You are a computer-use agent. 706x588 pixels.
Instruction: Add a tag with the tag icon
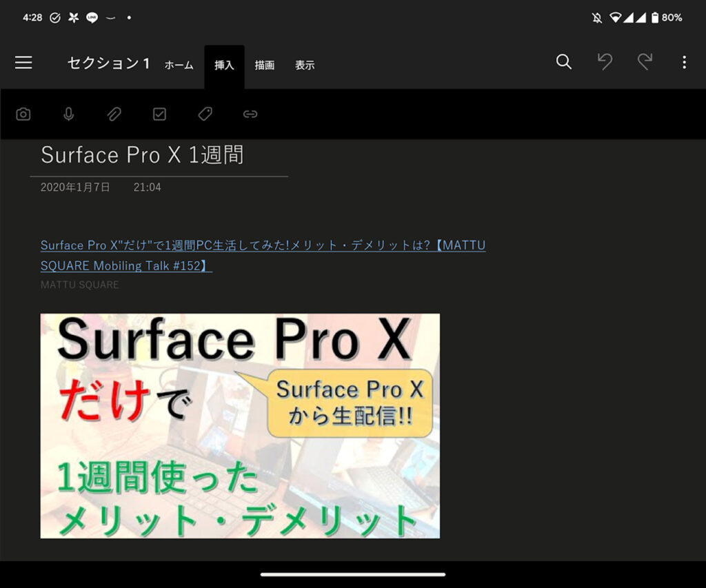coord(205,114)
